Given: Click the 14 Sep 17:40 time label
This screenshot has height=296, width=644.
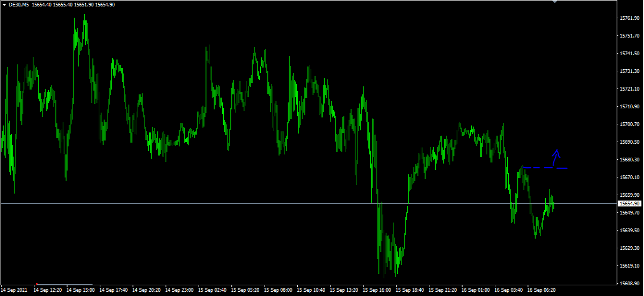Looking at the screenshot, I should [x=113, y=290].
